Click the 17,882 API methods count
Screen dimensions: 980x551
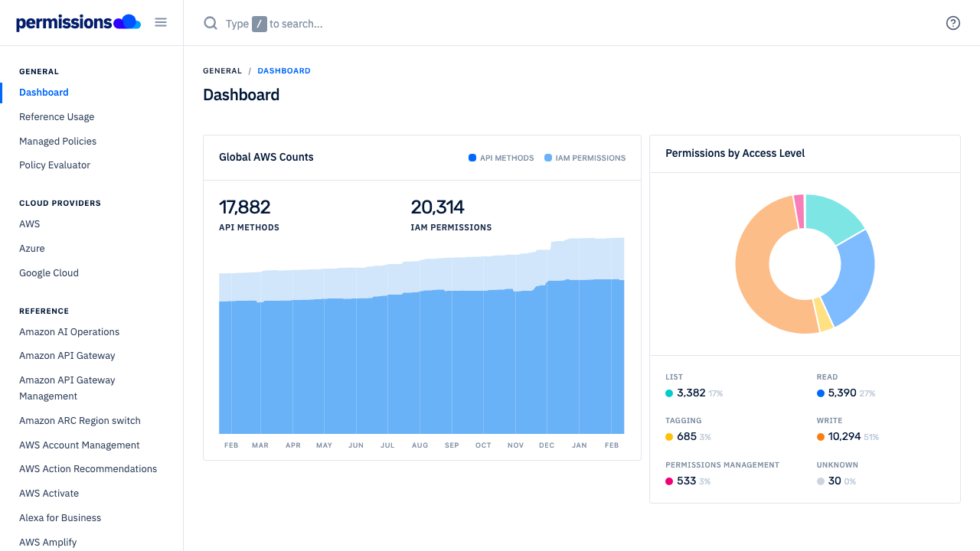245,207
